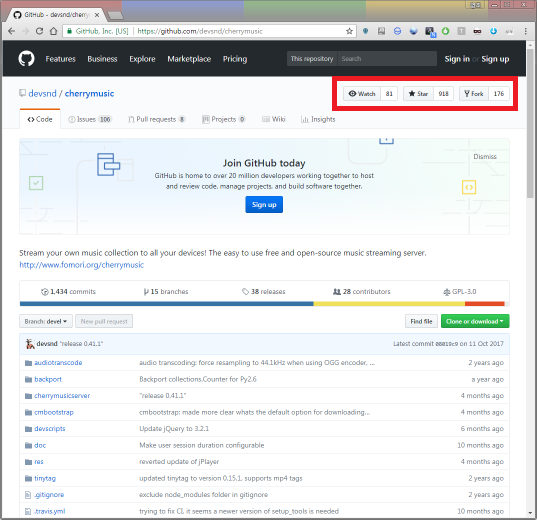The image size is (537, 520).
Task: Click the audiotranscode folder icon
Action: [28, 363]
